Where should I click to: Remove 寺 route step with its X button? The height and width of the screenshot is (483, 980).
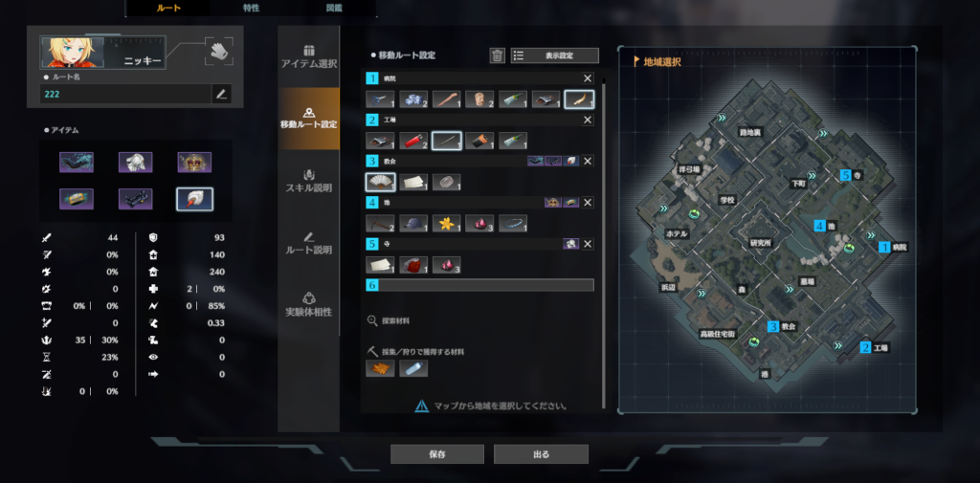pos(588,244)
